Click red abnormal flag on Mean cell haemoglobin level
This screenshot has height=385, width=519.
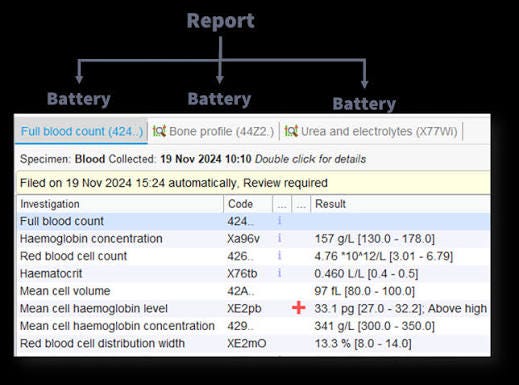tap(299, 308)
